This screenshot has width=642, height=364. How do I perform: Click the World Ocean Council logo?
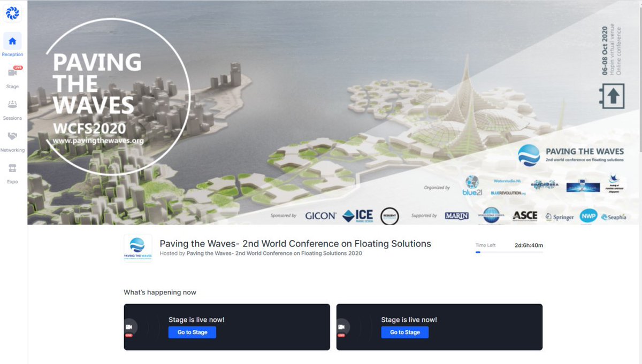pyautogui.click(x=491, y=215)
